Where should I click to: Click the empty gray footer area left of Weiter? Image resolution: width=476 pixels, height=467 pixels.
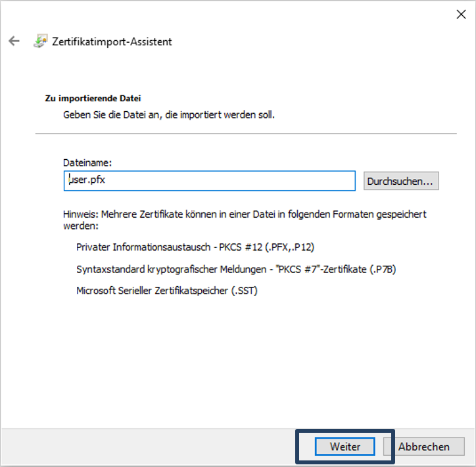tap(145, 446)
